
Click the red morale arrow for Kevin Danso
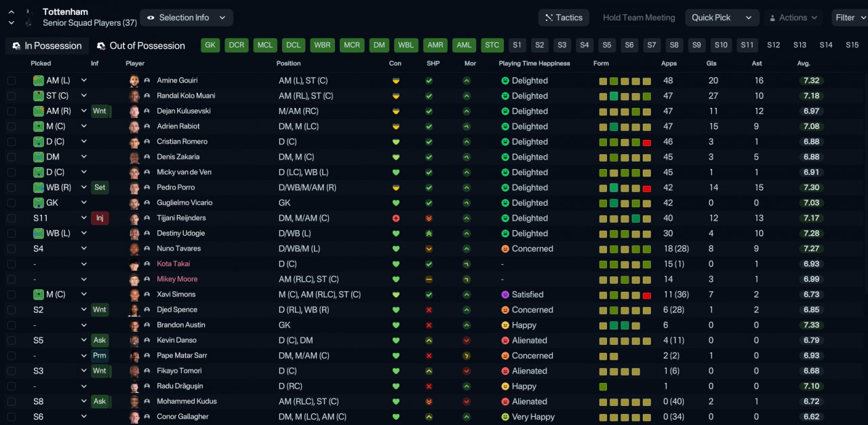(467, 340)
